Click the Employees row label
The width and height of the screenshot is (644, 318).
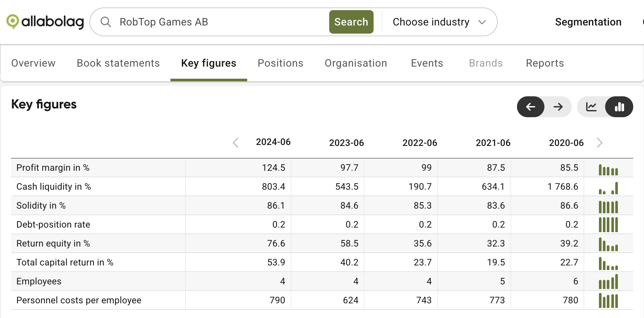coord(39,281)
